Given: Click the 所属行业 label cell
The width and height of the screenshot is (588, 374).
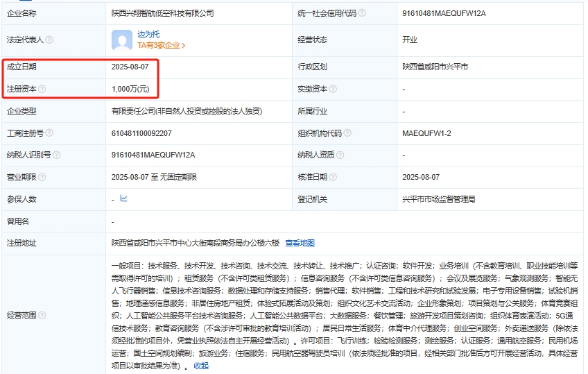Looking at the screenshot, I should click(345, 112).
